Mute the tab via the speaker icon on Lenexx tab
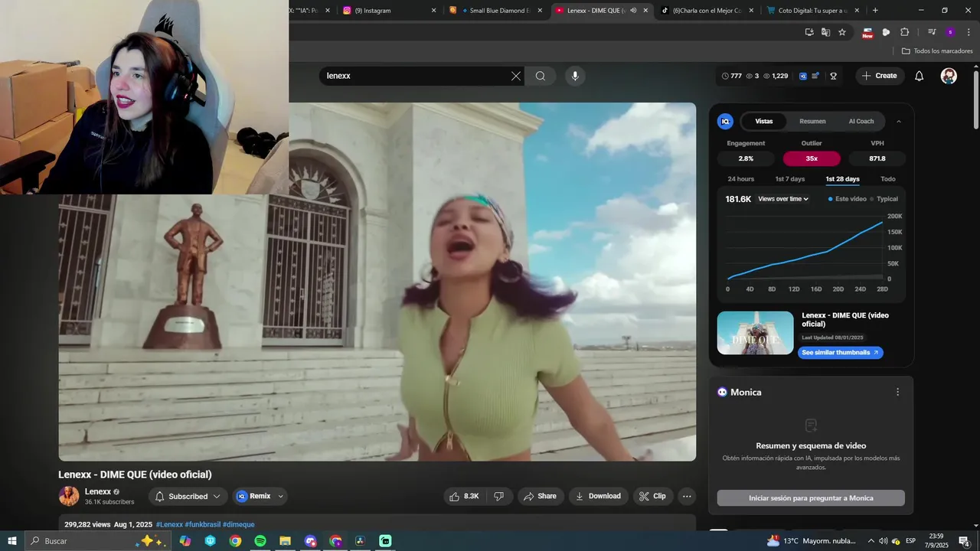The image size is (980, 551). (x=633, y=11)
